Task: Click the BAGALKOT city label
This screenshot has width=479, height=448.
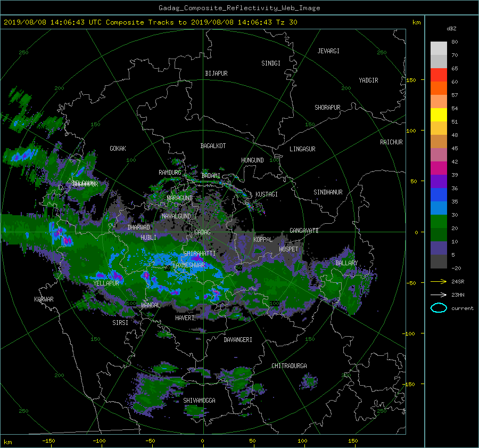Action: coord(213,146)
